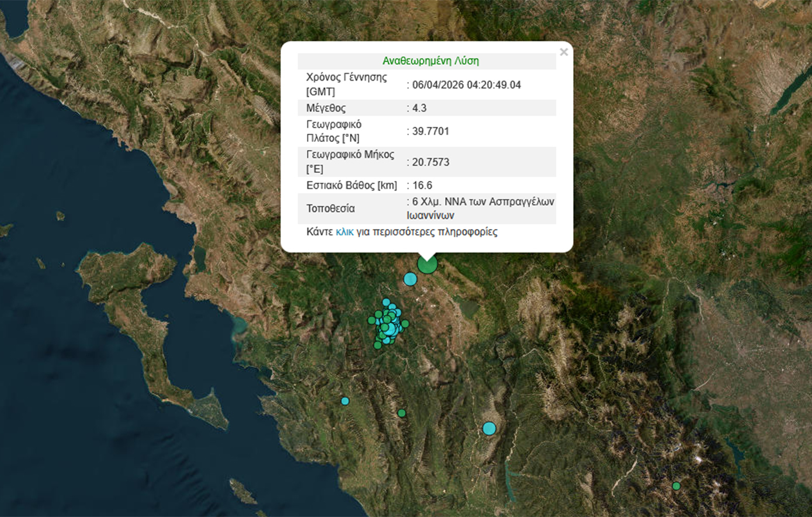The width and height of the screenshot is (812, 517).
Task: Click the cyan marker beside the large green one
Action: click(410, 279)
